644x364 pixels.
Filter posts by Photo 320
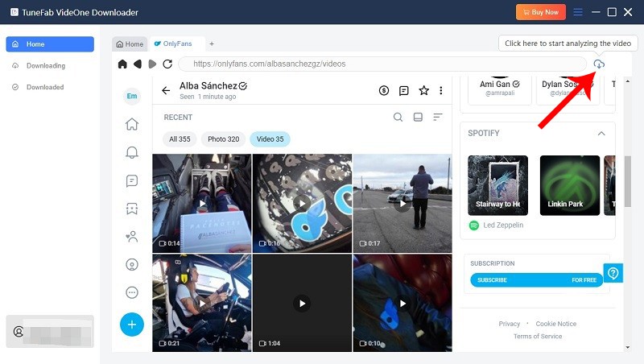pos(223,139)
